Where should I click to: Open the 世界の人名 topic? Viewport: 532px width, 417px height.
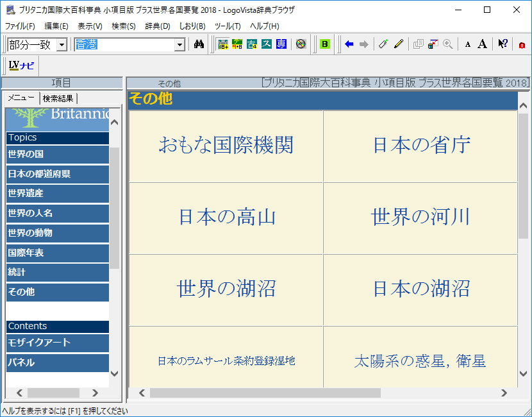click(58, 213)
